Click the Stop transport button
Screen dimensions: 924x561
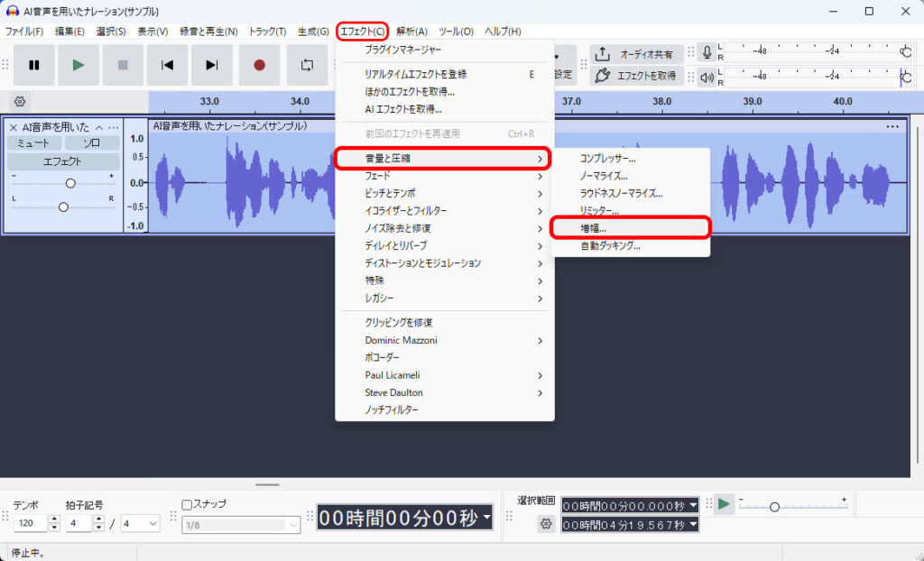point(123,65)
